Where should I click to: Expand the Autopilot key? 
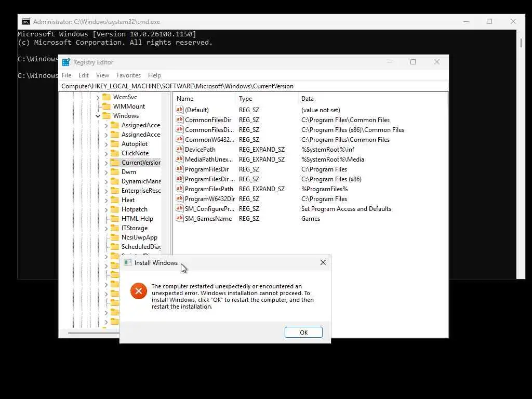pos(106,144)
